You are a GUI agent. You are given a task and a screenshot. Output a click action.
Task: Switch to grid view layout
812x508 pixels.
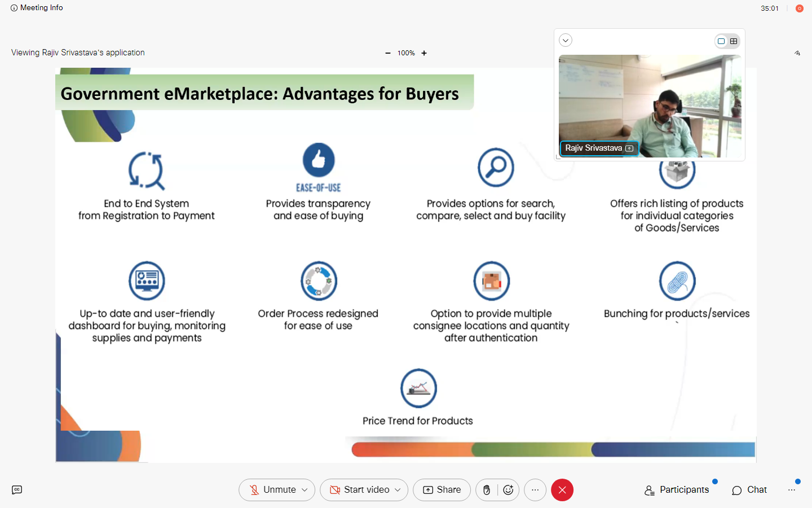pos(734,41)
